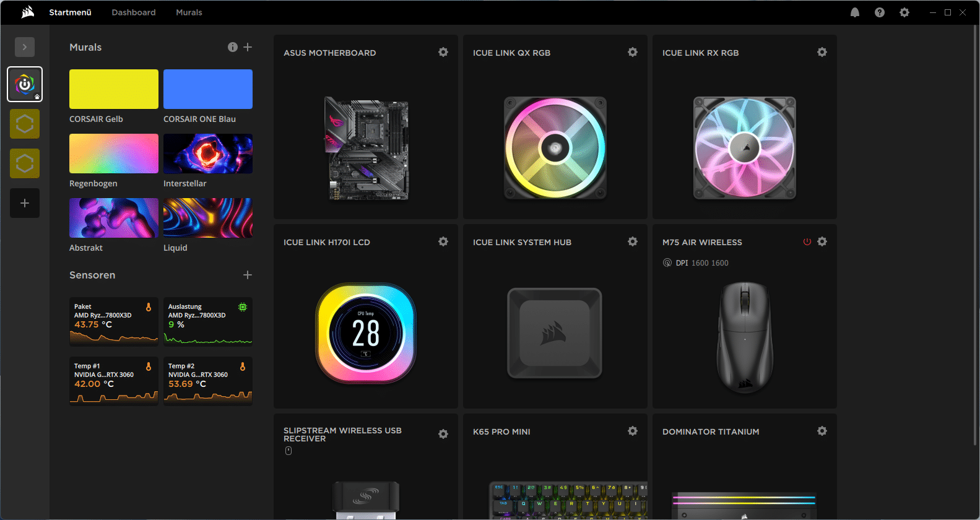This screenshot has height=520, width=980.
Task: Switch to the Murals tab
Action: coord(189,12)
